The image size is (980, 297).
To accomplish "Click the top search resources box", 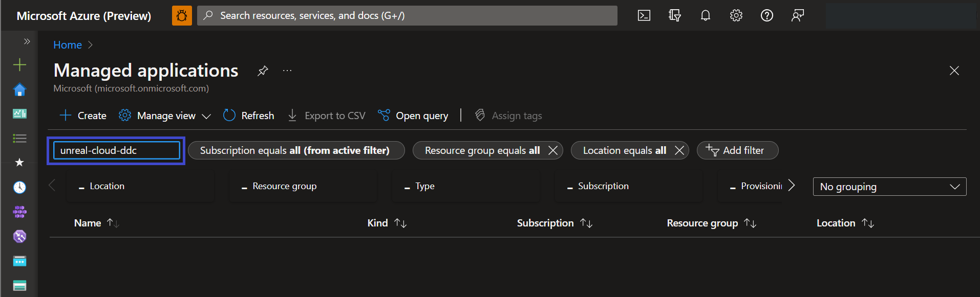I will coord(407,16).
